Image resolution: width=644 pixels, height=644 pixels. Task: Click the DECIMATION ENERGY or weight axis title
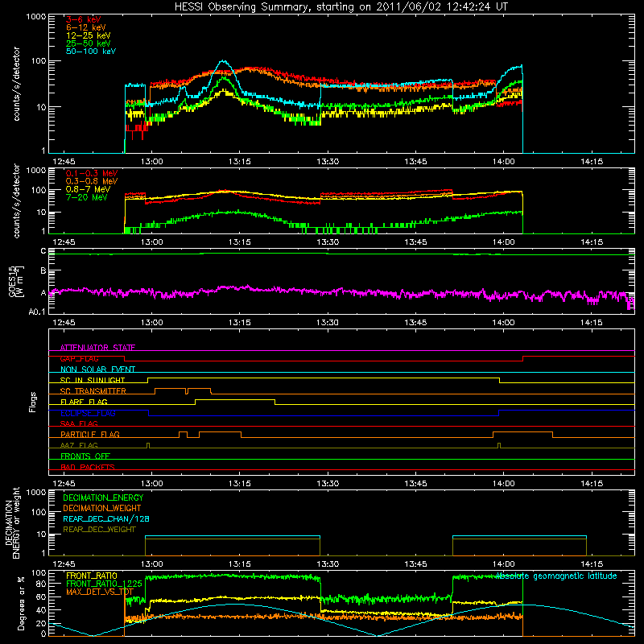(x=13, y=522)
